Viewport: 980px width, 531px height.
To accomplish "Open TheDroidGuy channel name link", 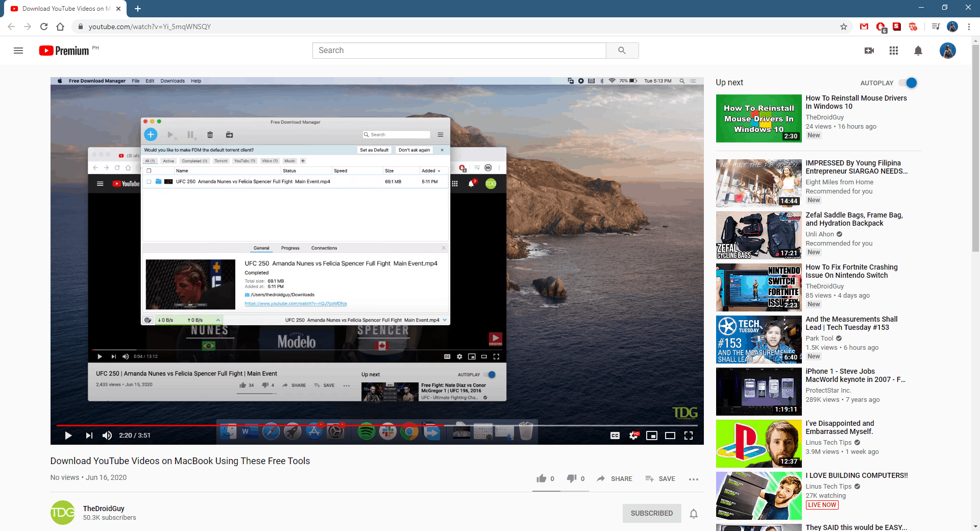I will coord(104,509).
